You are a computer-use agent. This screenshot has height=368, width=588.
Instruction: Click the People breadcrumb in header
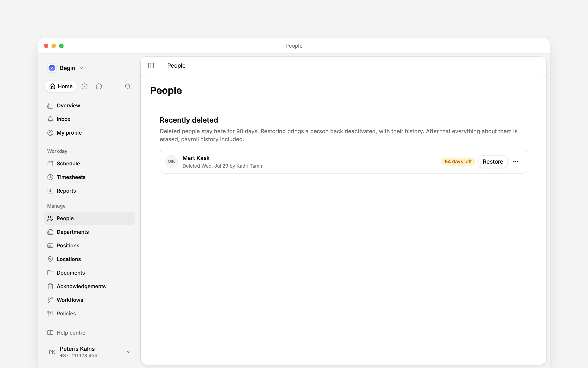pyautogui.click(x=176, y=66)
